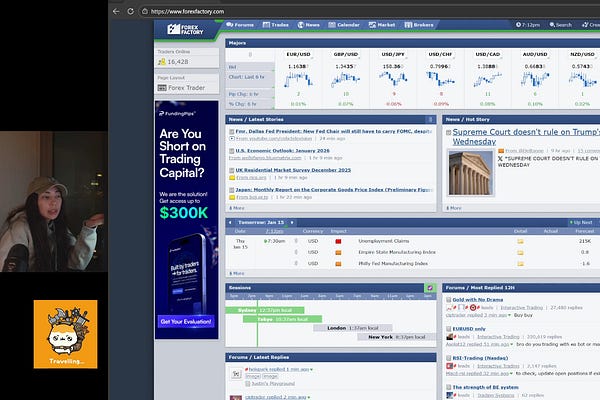Open the USD/JPY pair dropdown

pyautogui.click(x=393, y=55)
